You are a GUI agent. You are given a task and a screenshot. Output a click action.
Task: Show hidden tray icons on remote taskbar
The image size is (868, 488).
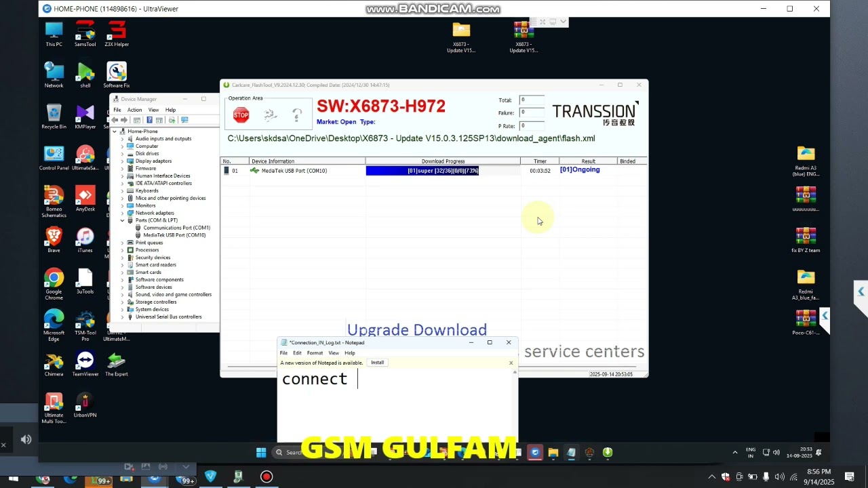tap(734, 453)
